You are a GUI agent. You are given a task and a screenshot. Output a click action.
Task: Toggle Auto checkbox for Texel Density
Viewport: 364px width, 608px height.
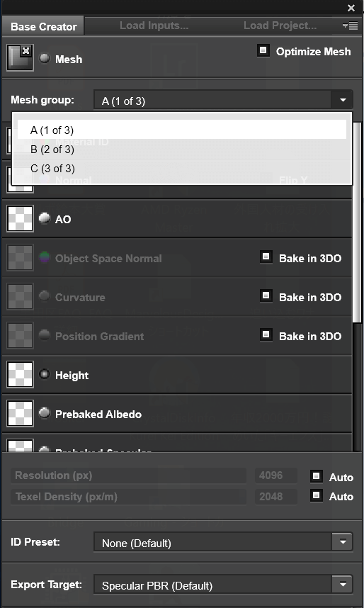click(x=317, y=495)
